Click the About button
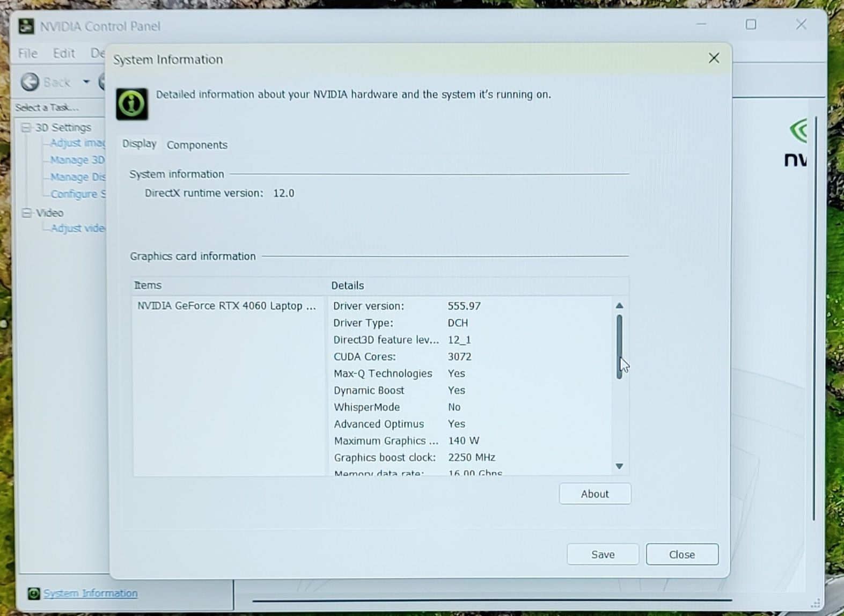 (x=595, y=494)
